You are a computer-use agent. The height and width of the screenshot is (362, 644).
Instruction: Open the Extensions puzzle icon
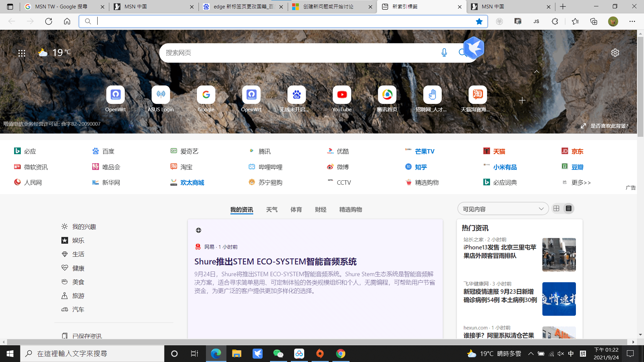pos(555,21)
